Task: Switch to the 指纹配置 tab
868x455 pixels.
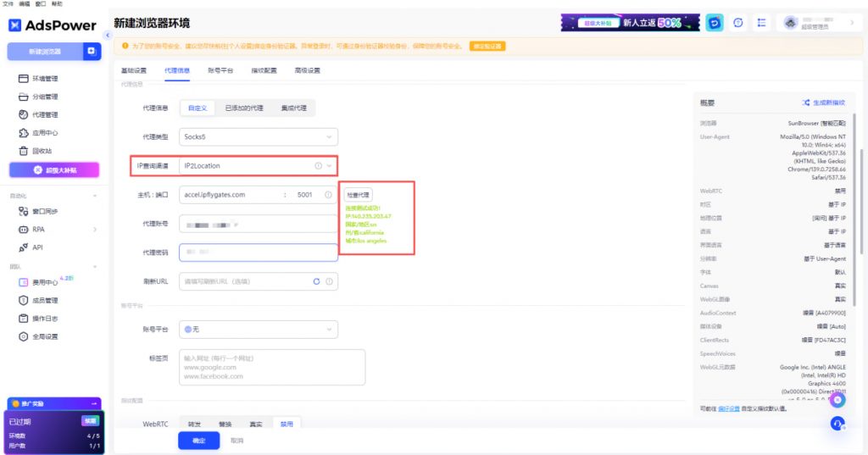Action: pos(264,70)
